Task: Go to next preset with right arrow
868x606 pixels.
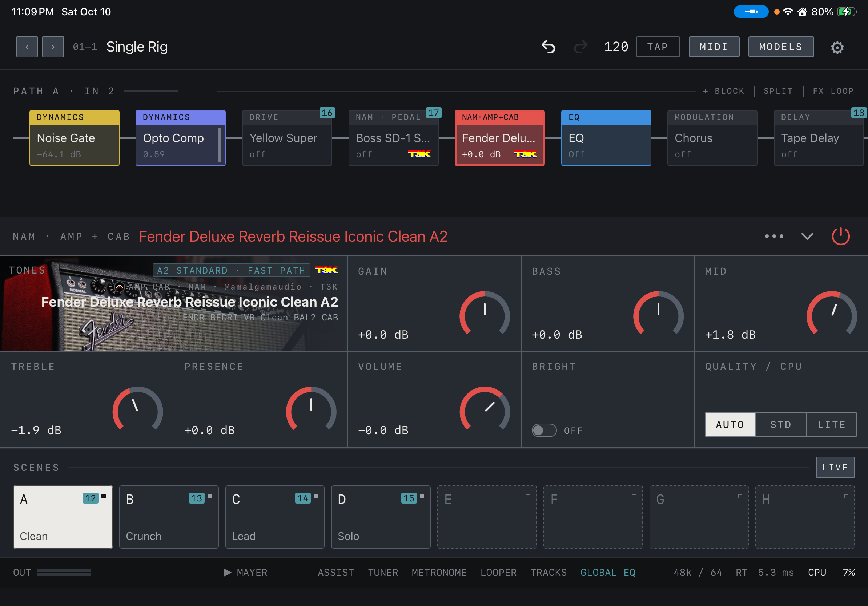Action: (x=53, y=47)
